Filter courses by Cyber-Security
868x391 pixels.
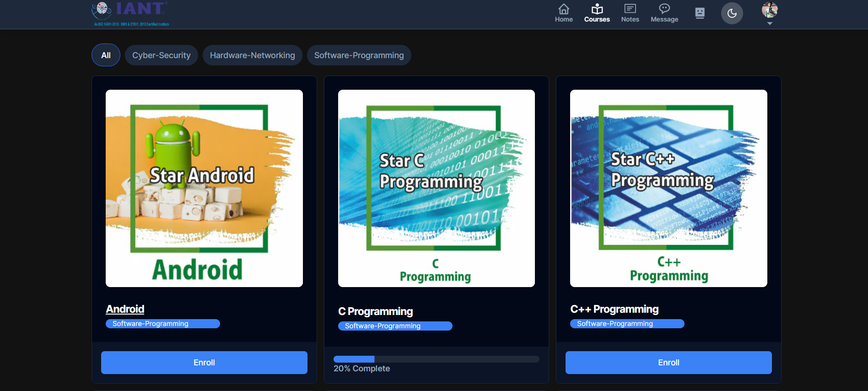(x=161, y=55)
